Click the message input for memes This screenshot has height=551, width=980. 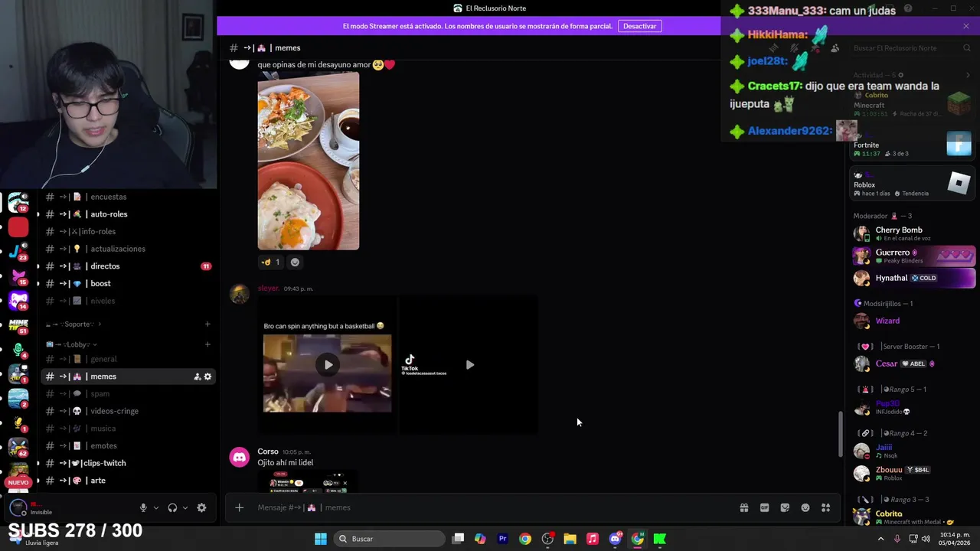pos(490,507)
